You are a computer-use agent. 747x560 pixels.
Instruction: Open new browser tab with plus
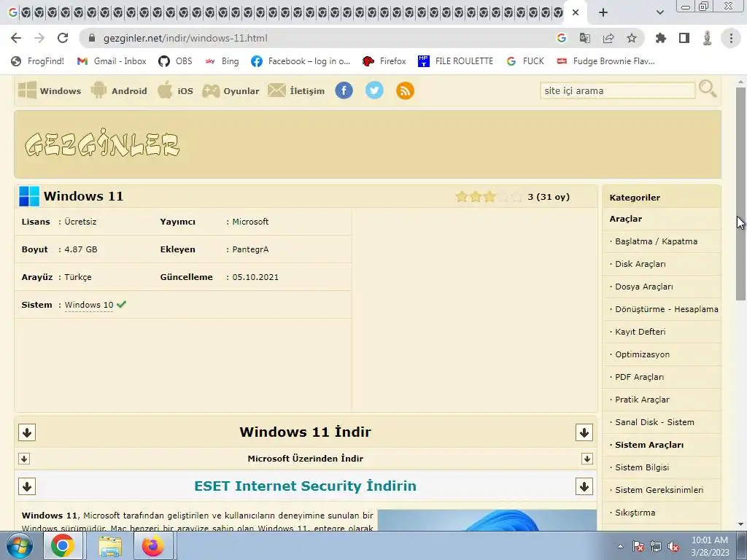pyautogui.click(x=603, y=12)
